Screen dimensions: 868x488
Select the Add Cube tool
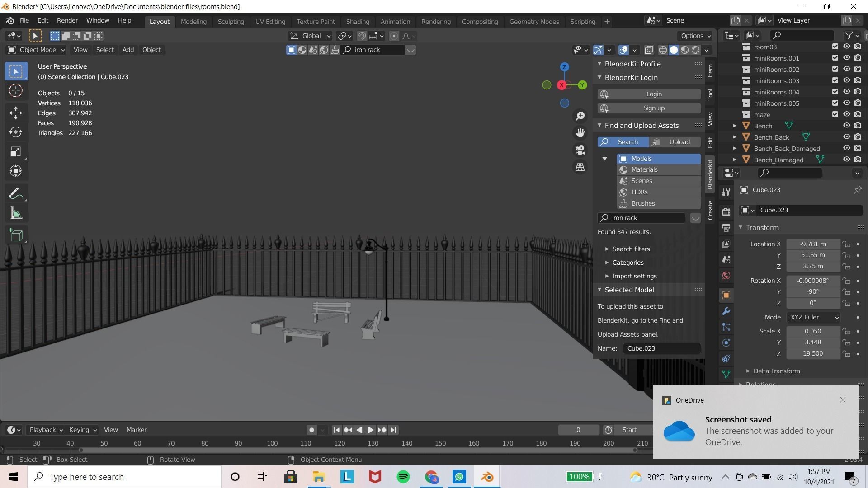[x=16, y=235]
